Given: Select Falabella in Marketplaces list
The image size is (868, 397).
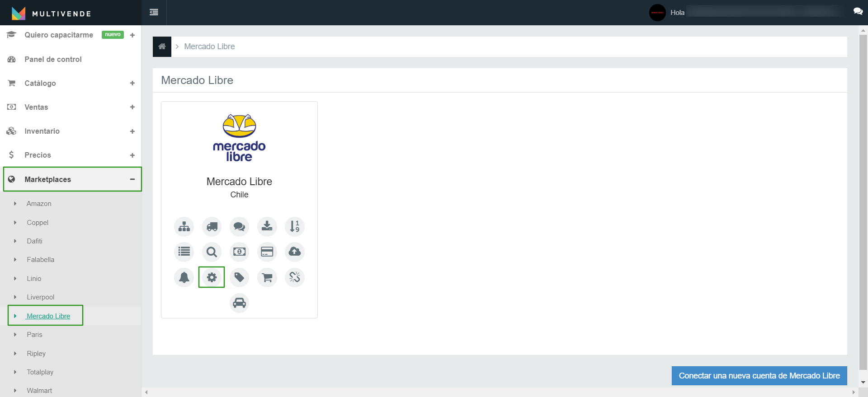Looking at the screenshot, I should click(x=40, y=260).
